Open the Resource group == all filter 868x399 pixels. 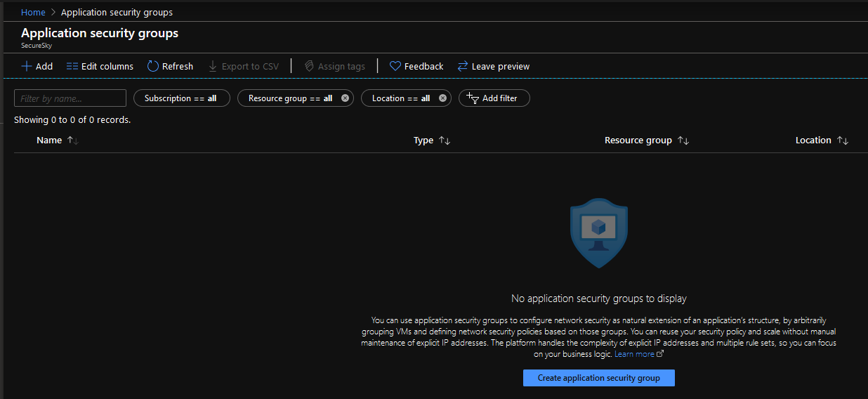[289, 98]
